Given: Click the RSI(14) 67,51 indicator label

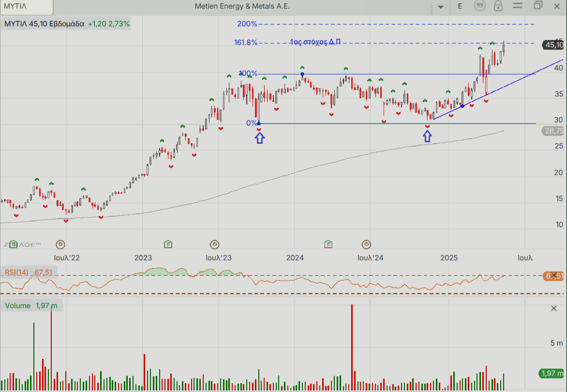Looking at the screenshot, I should 28,272.
